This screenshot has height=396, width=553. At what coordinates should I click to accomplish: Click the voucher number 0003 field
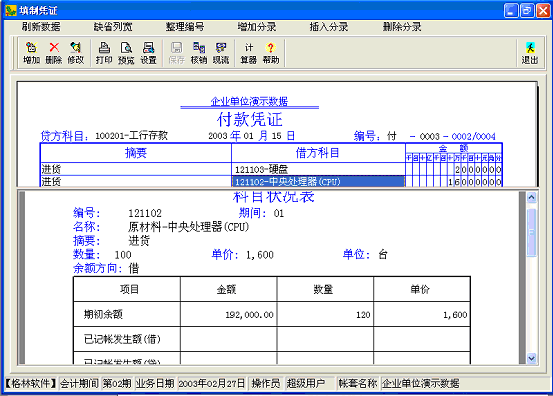430,136
